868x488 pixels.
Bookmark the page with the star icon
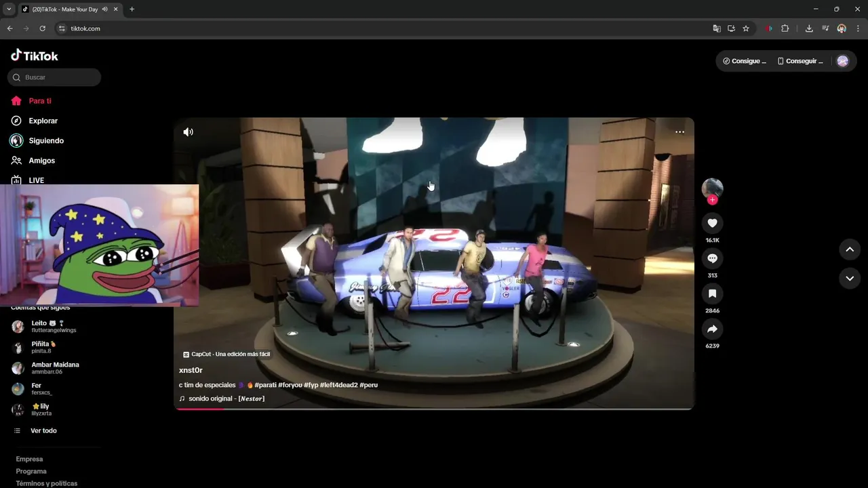pyautogui.click(x=746, y=28)
